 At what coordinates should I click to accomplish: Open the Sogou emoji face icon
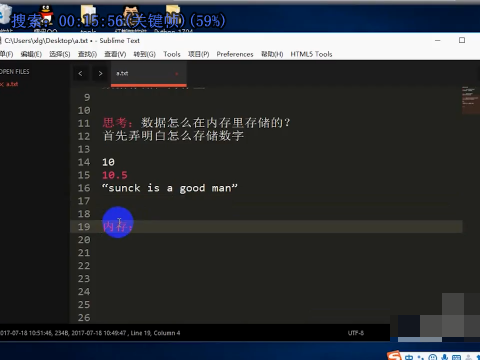click(x=433, y=357)
